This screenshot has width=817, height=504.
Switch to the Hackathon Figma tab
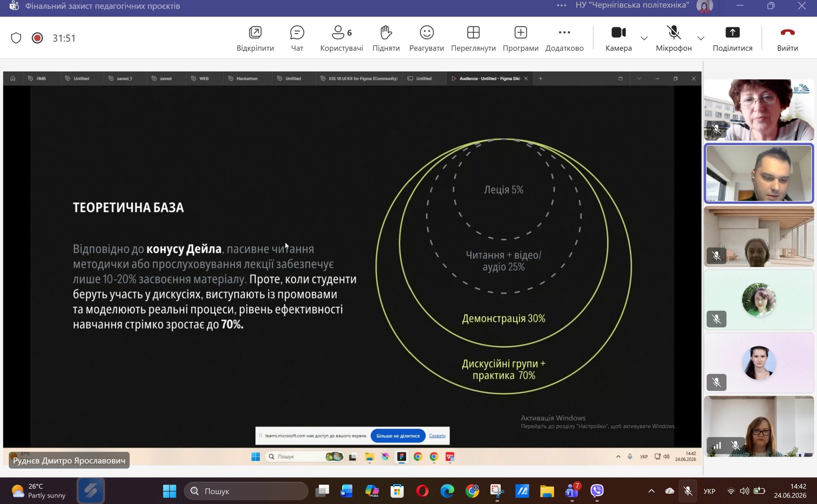(x=247, y=79)
